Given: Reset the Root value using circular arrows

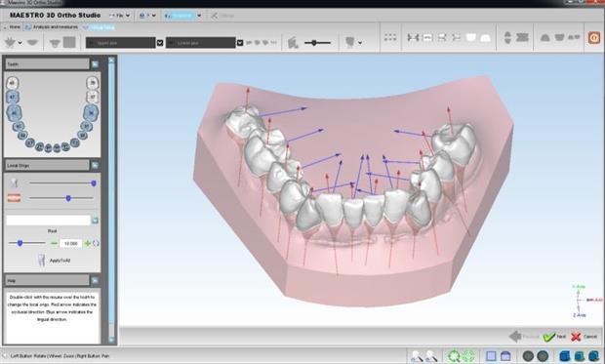Looking at the screenshot, I should coord(96,243).
